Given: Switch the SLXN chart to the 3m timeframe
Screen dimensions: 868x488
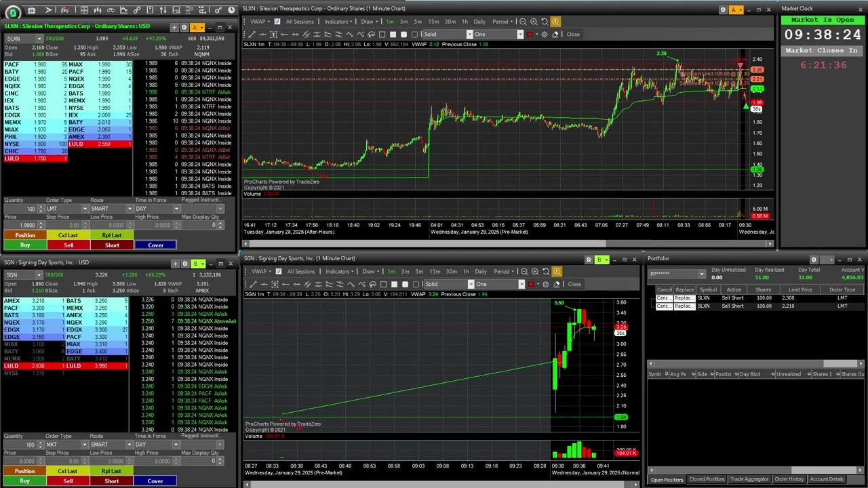Looking at the screenshot, I should tap(403, 22).
